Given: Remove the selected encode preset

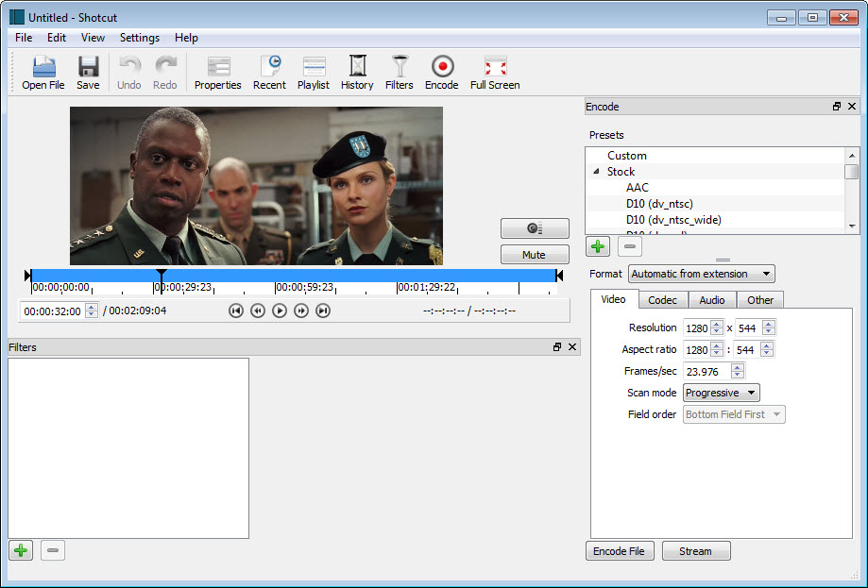Looking at the screenshot, I should [x=630, y=246].
